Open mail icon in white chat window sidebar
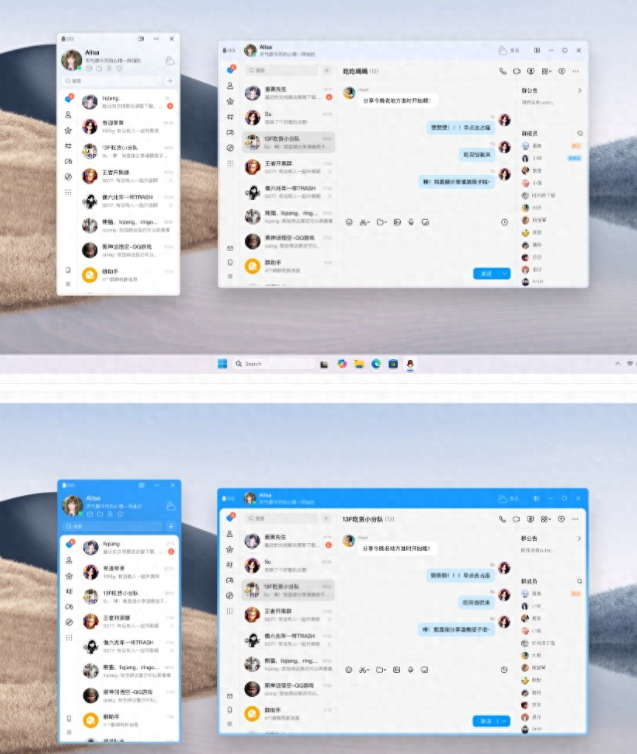637x754 pixels. [x=230, y=248]
